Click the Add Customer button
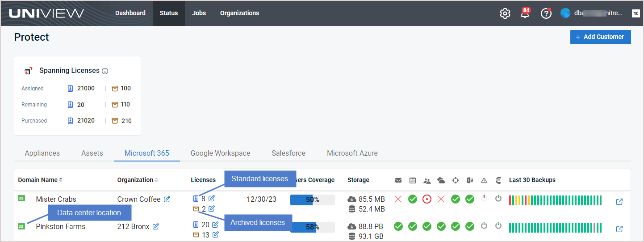 click(x=601, y=37)
